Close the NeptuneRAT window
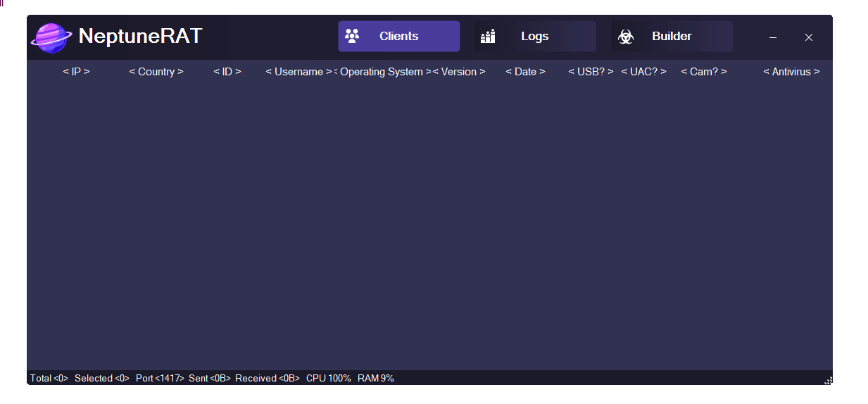 [809, 37]
